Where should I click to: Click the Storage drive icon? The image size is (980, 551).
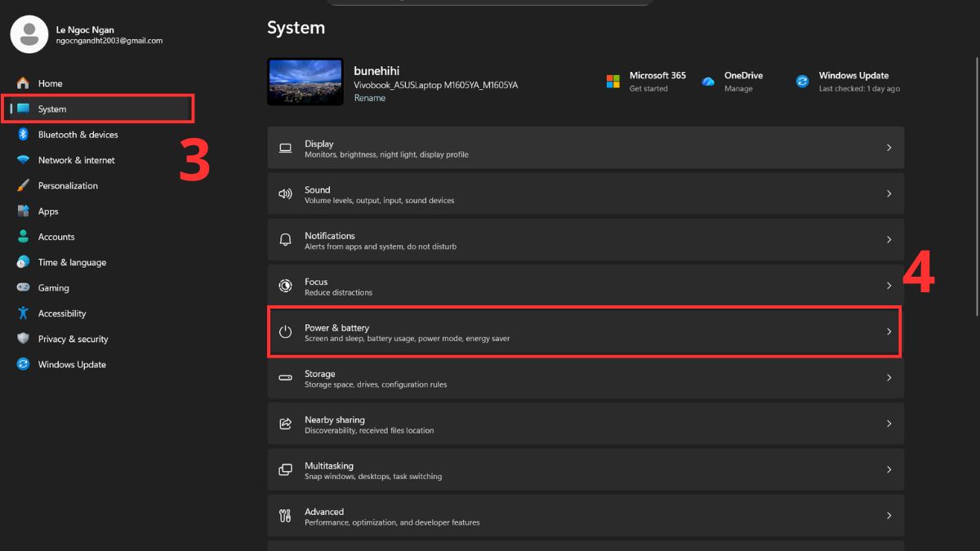point(285,378)
